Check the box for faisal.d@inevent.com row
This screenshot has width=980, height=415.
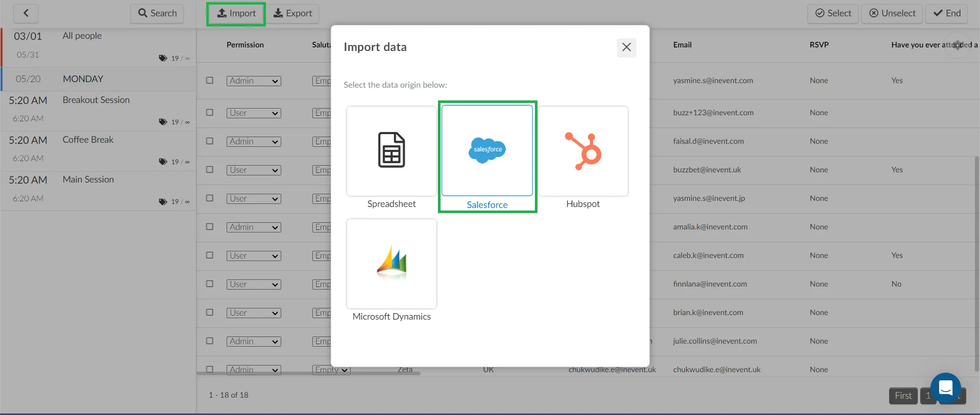tap(210, 141)
